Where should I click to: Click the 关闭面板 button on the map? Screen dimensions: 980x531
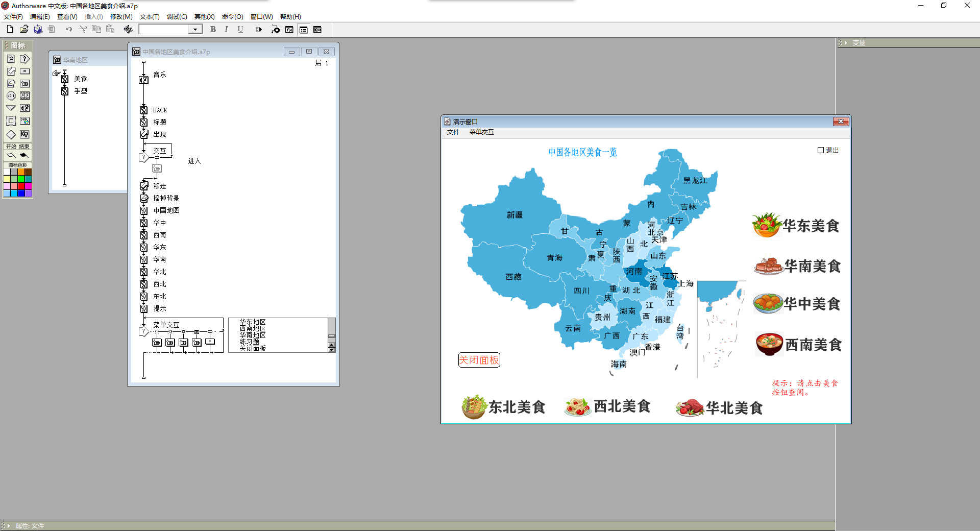point(479,360)
